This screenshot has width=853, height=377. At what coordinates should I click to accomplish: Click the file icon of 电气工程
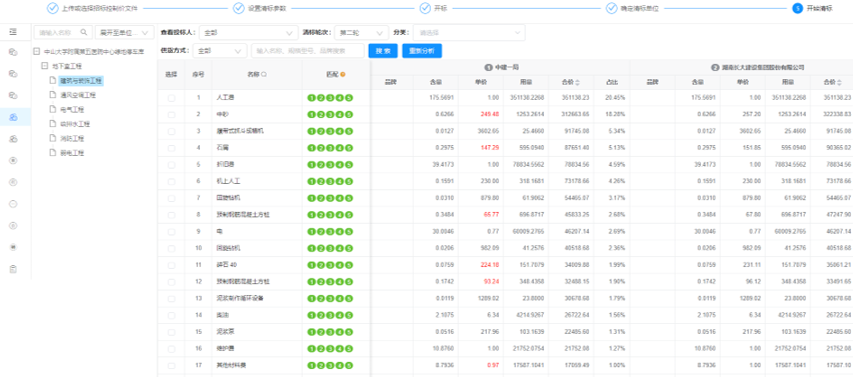53,109
